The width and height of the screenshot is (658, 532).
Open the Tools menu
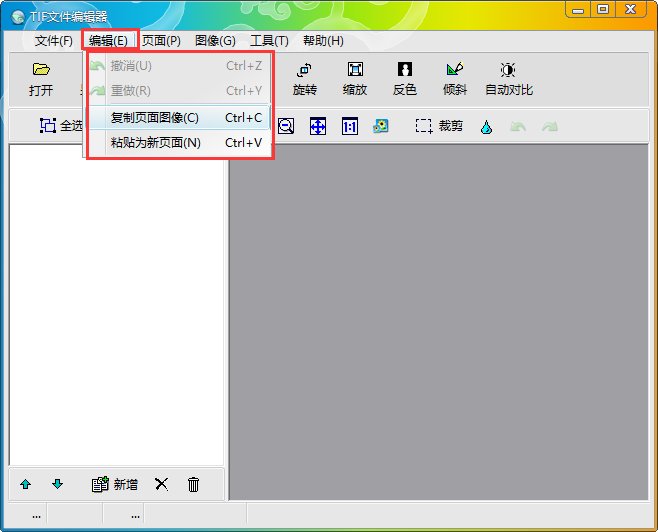(x=269, y=41)
